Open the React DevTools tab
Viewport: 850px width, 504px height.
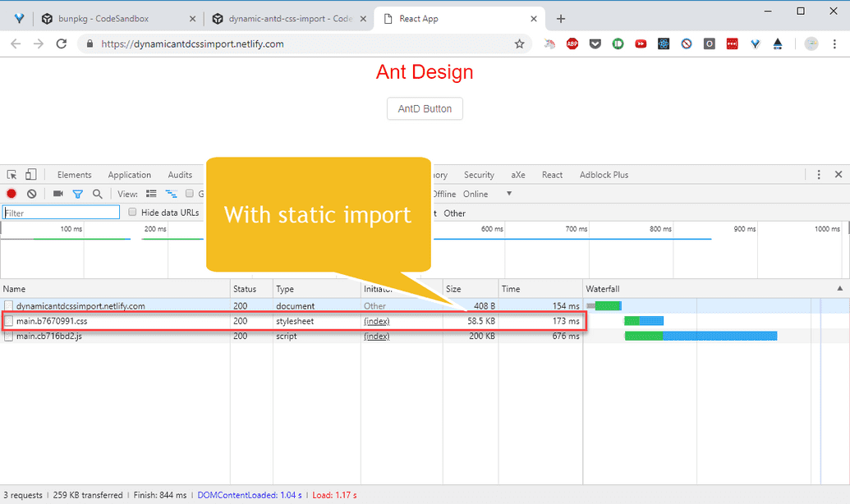(552, 174)
